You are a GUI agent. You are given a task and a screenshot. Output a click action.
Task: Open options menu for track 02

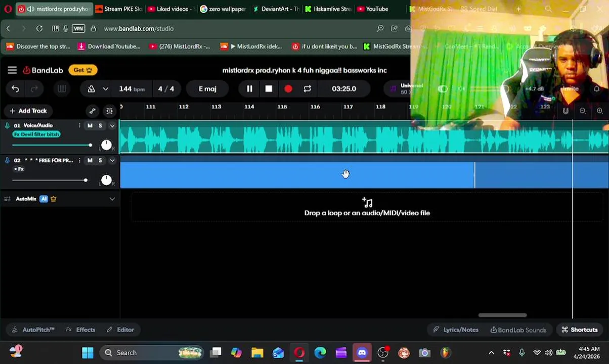pyautogui.click(x=79, y=160)
